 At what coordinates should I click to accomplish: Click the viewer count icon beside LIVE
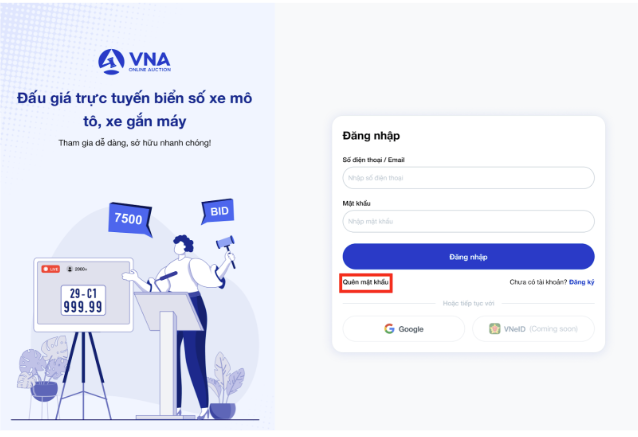(70, 269)
